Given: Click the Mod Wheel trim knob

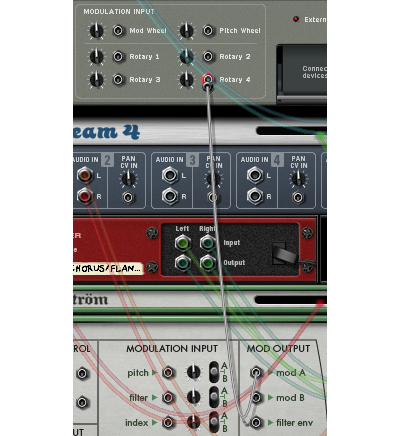Looking at the screenshot, I should tap(96, 31).
